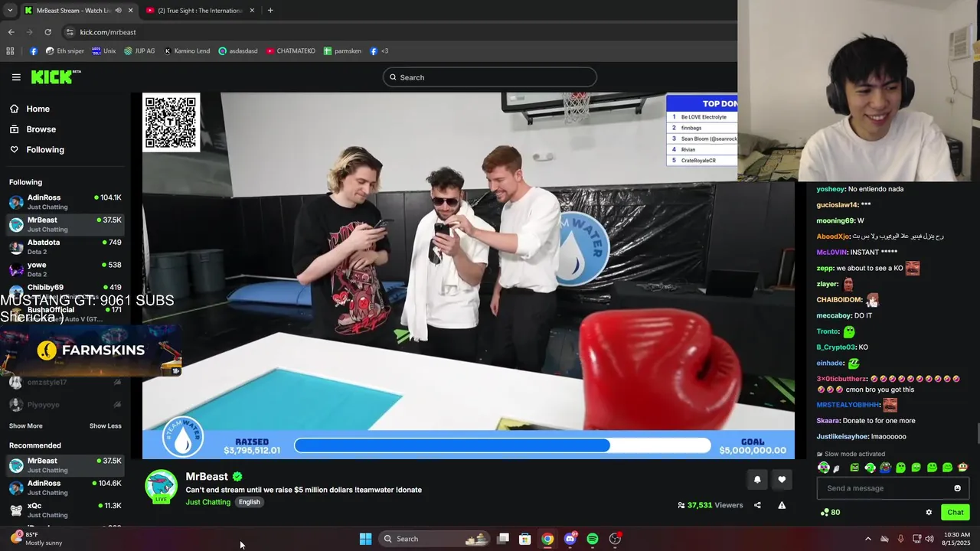Click the taskbar volume icon
Viewport: 980px width, 551px height.
pyautogui.click(x=929, y=539)
